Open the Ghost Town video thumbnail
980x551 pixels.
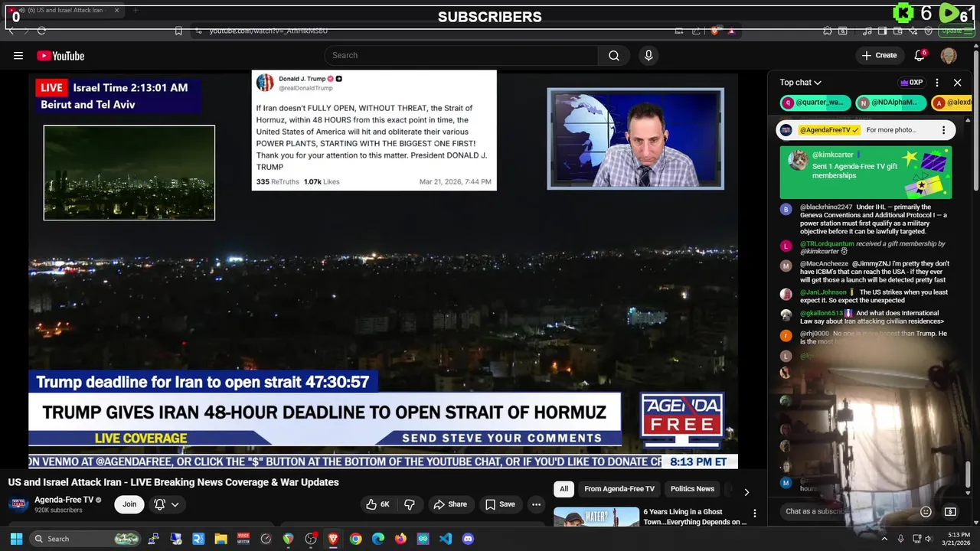[596, 517]
